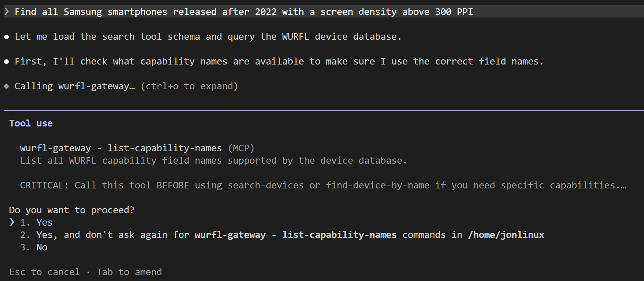Select option 1. Yes to proceed
This screenshot has width=644, height=281.
coord(36,222)
